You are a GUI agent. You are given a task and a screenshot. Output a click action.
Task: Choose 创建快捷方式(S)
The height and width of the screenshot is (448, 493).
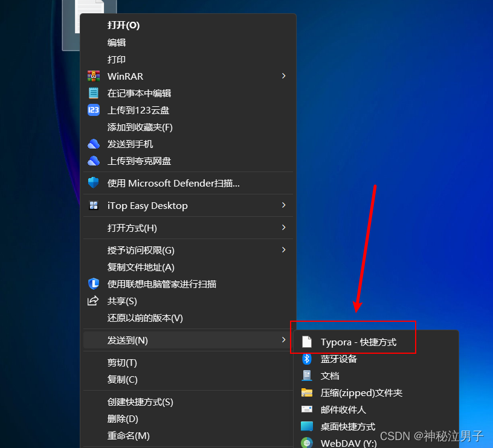[x=188, y=402]
